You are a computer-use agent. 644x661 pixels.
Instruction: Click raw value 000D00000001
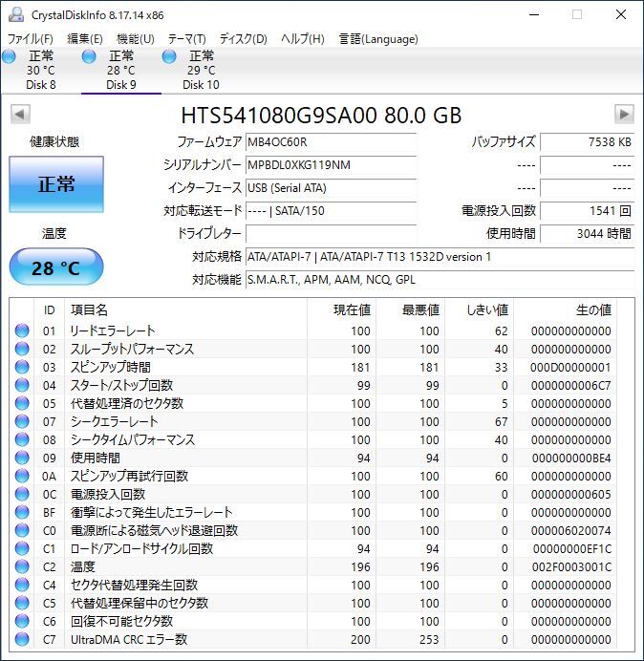tap(570, 367)
